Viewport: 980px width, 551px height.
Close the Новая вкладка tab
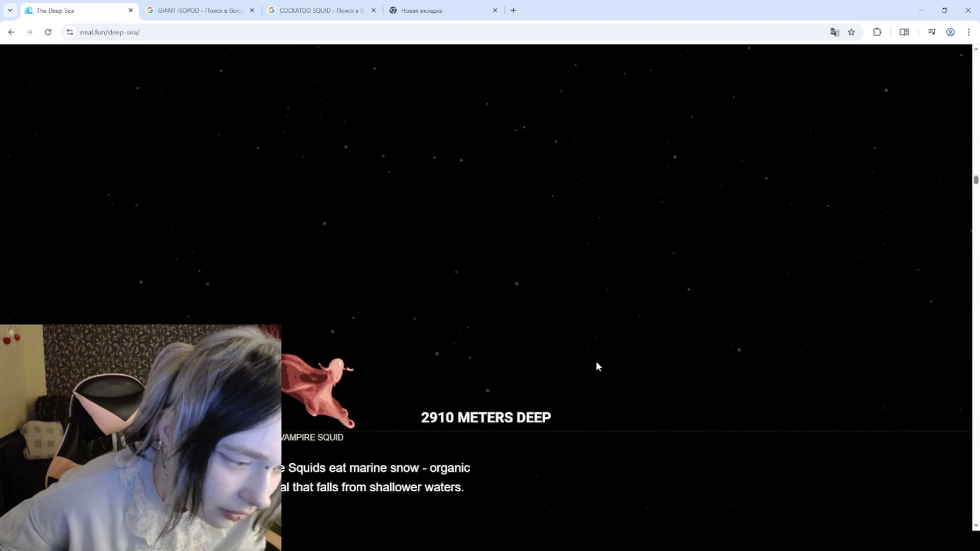coord(495,10)
